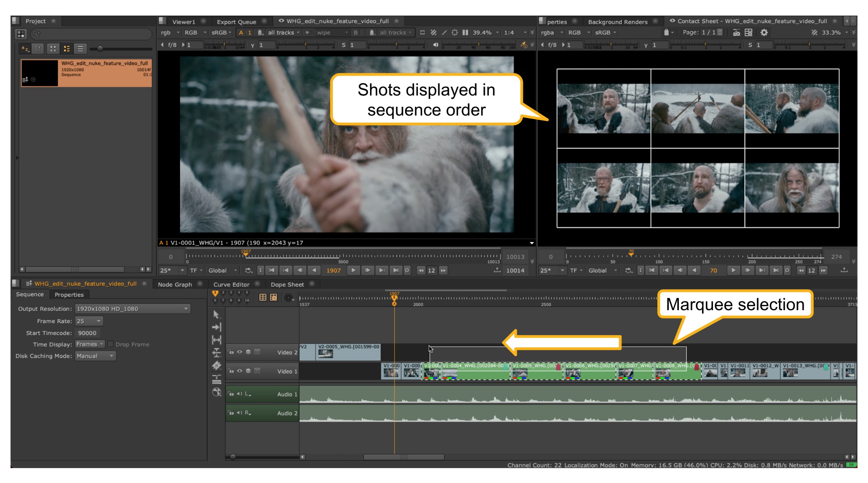Select the razor blade tool
The height and width of the screenshot is (483, 868).
point(216,366)
